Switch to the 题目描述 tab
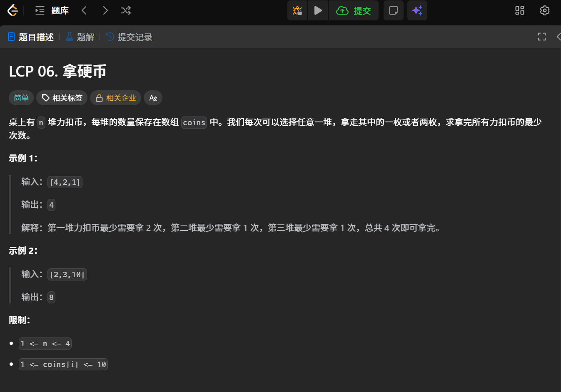 [31, 37]
